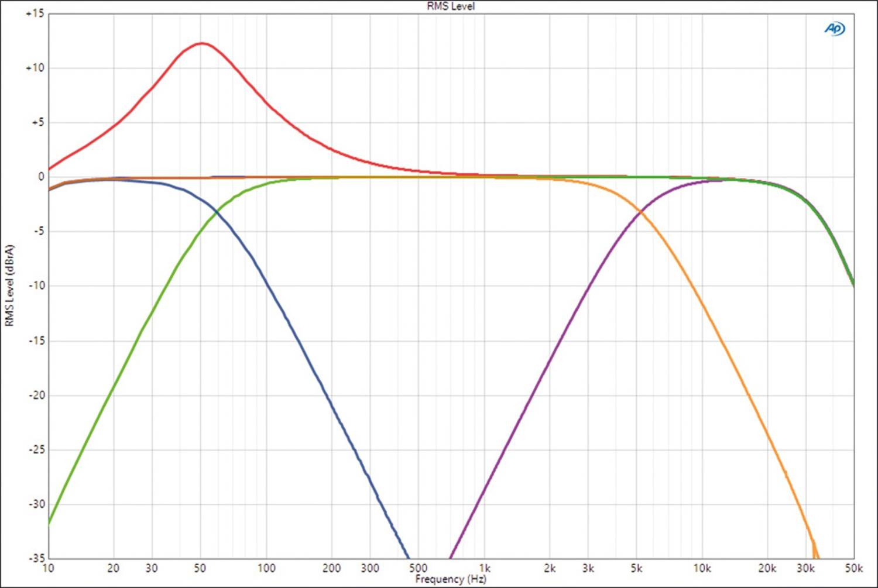Click the '50k' frequency axis tick label
The image size is (878, 588).
[x=853, y=568]
